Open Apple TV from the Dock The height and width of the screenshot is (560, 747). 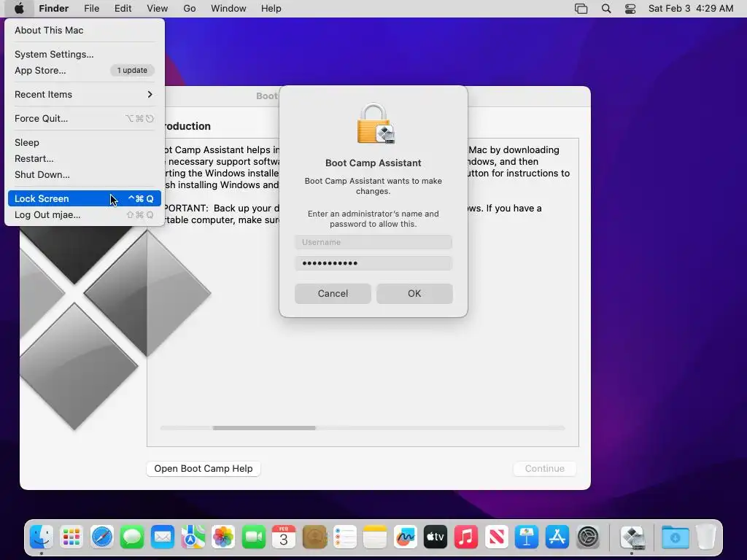coord(436,537)
